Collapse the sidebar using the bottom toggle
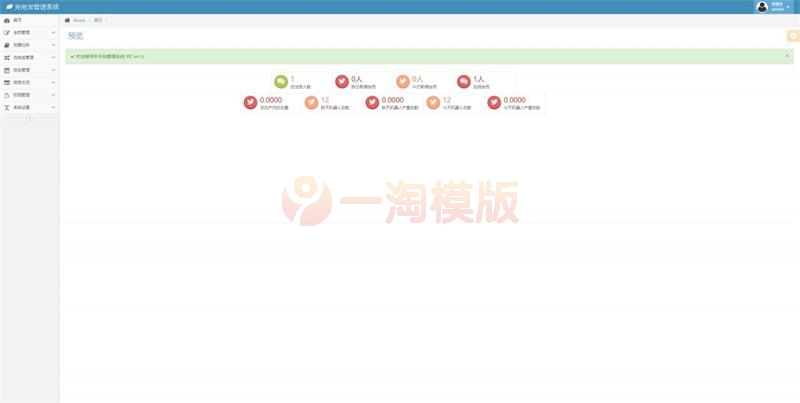 pos(29,118)
